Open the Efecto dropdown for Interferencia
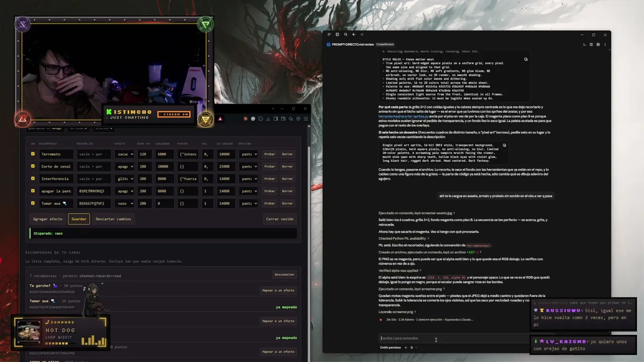 pyautogui.click(x=124, y=179)
